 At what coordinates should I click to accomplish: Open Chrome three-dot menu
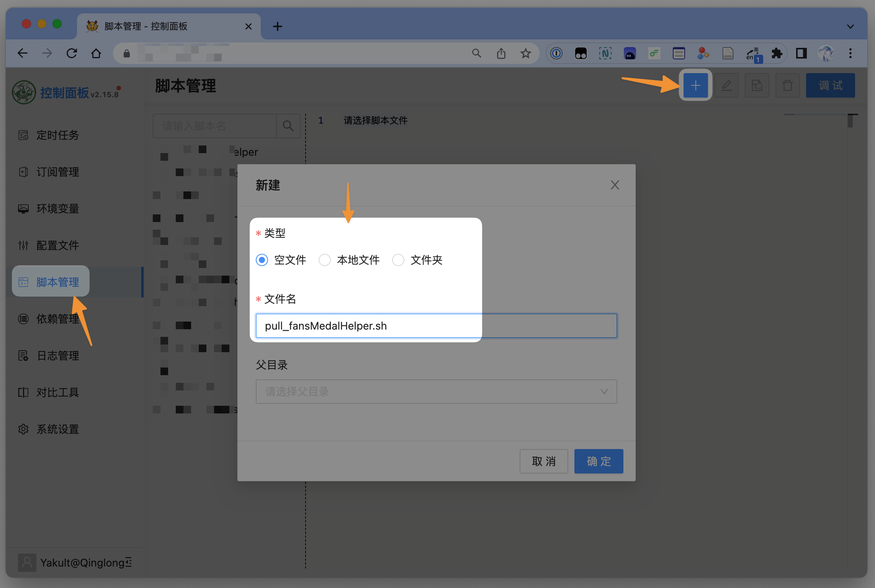850,53
